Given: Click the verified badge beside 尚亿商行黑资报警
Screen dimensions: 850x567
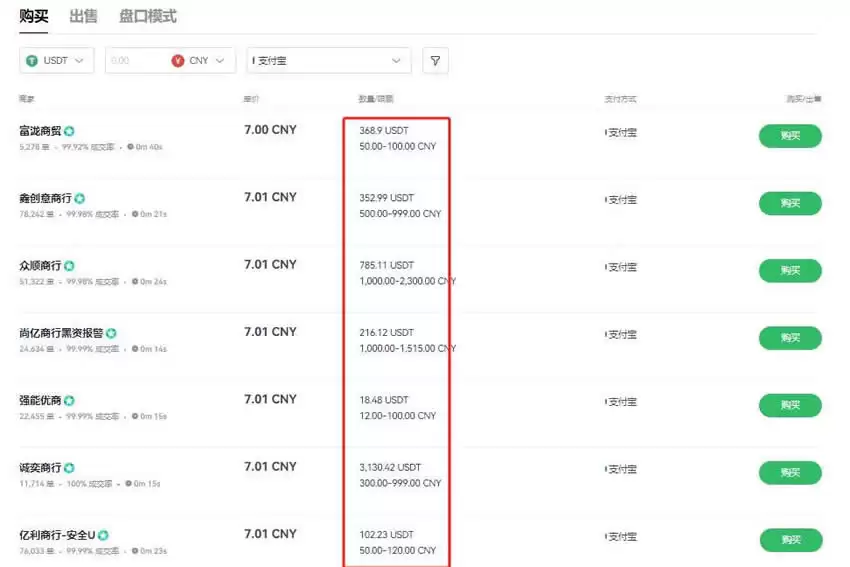Looking at the screenshot, I should 111,333.
